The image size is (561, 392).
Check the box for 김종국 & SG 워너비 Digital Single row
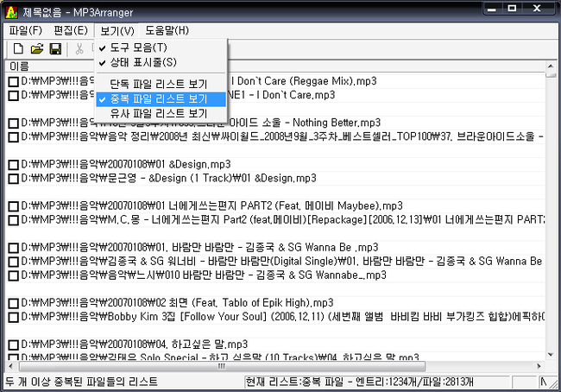point(14,262)
